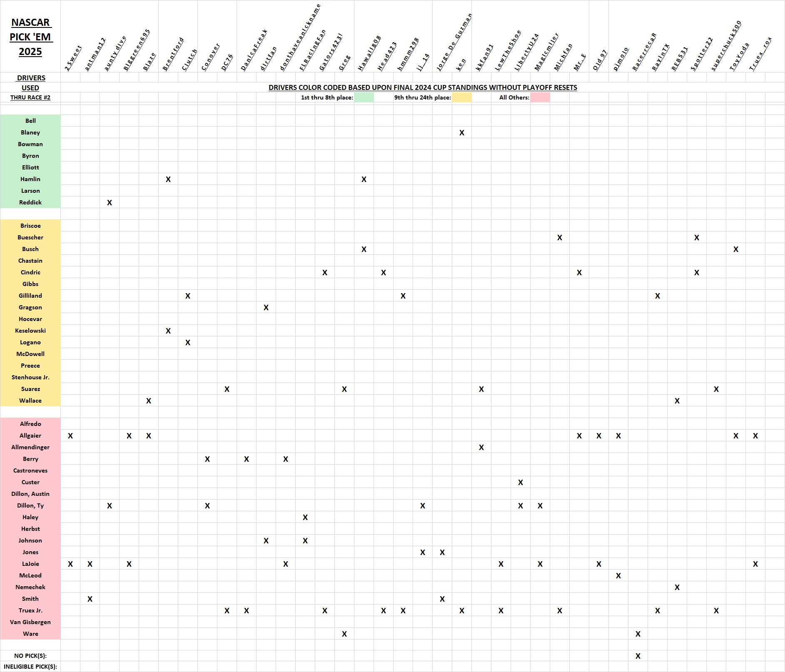Image resolution: width=785 pixels, height=672 pixels.
Task: Click the LewTheShoe column header
Action: click(508, 50)
